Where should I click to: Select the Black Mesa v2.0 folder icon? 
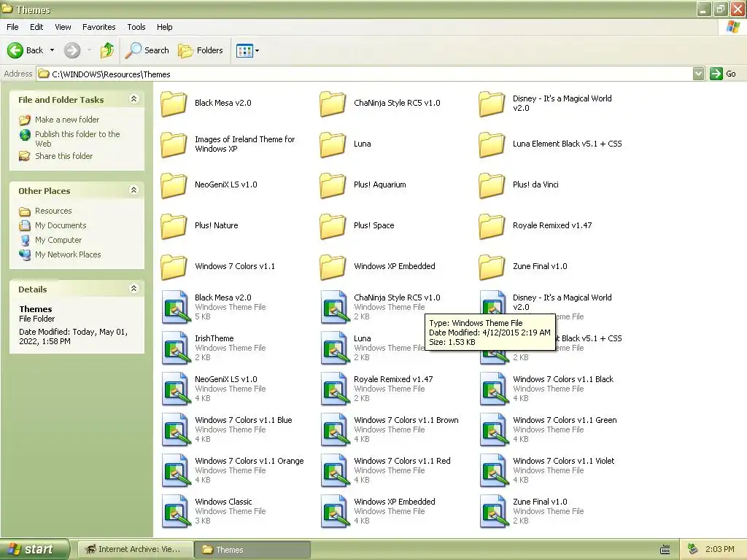coord(174,104)
